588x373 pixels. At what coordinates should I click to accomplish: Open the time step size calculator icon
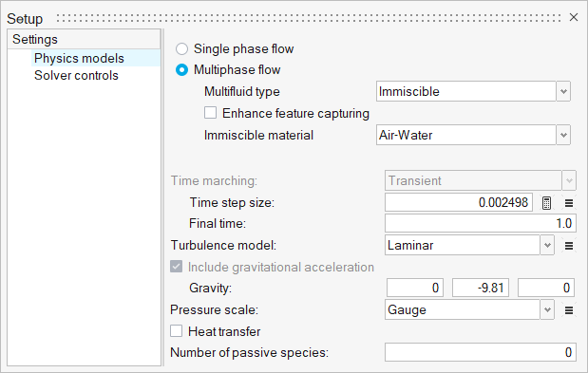[546, 203]
